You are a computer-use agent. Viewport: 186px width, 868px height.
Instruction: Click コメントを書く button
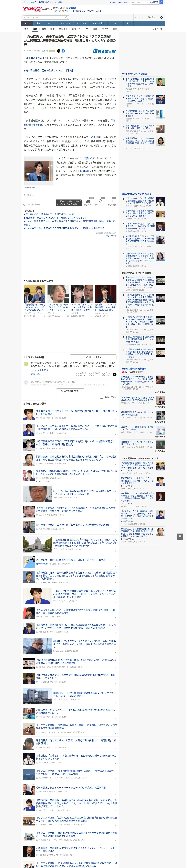(93, 357)
